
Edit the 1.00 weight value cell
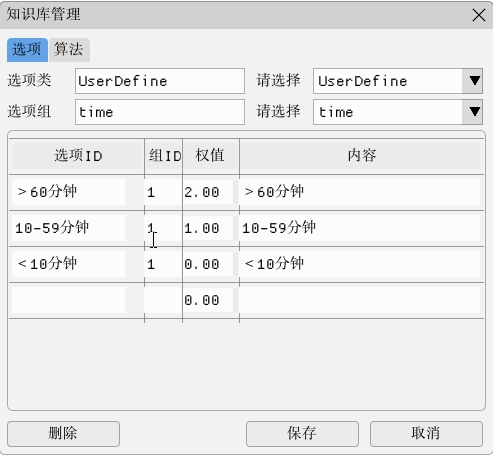click(209, 228)
